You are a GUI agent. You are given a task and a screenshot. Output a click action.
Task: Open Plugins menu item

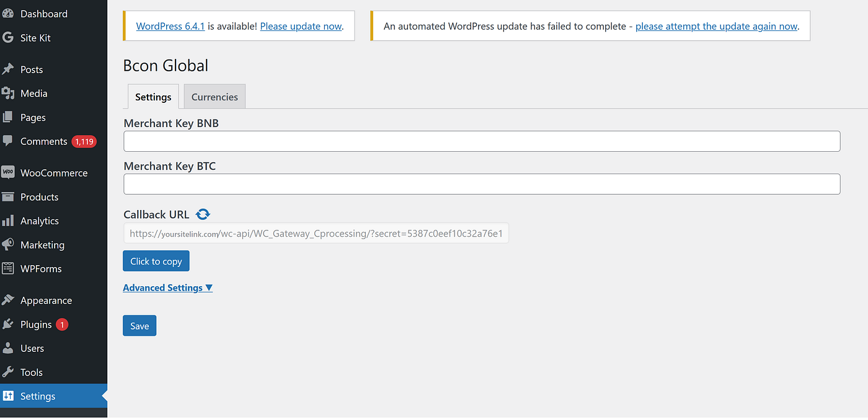[x=36, y=325]
